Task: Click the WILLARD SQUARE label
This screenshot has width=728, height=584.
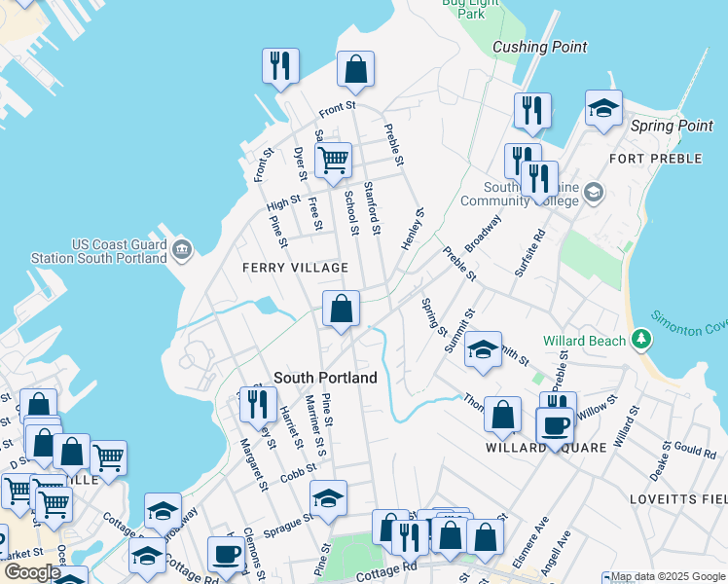Action: pyautogui.click(x=546, y=448)
